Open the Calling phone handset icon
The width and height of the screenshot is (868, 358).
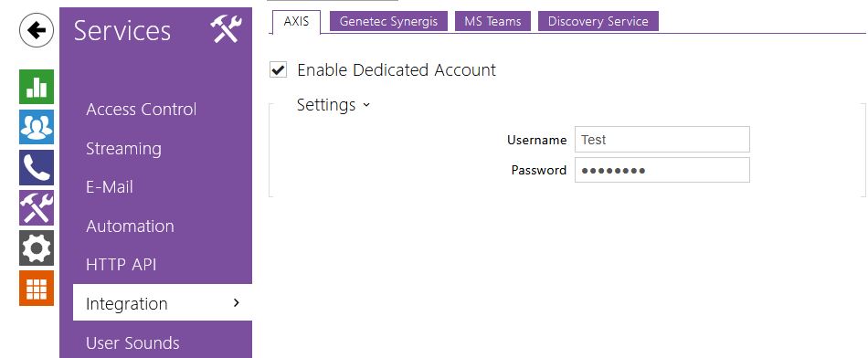37,167
